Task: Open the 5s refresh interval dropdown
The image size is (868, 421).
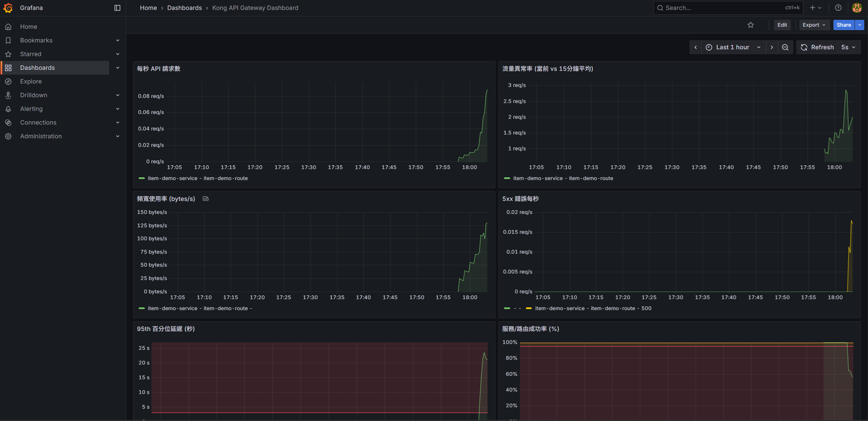Action: (848, 47)
